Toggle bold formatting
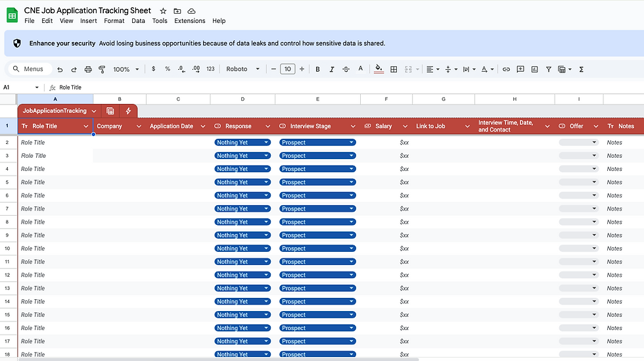 [317, 69]
